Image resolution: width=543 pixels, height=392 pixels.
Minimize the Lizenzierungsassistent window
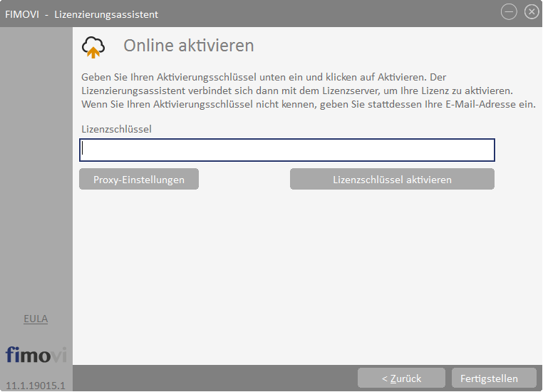(509, 12)
